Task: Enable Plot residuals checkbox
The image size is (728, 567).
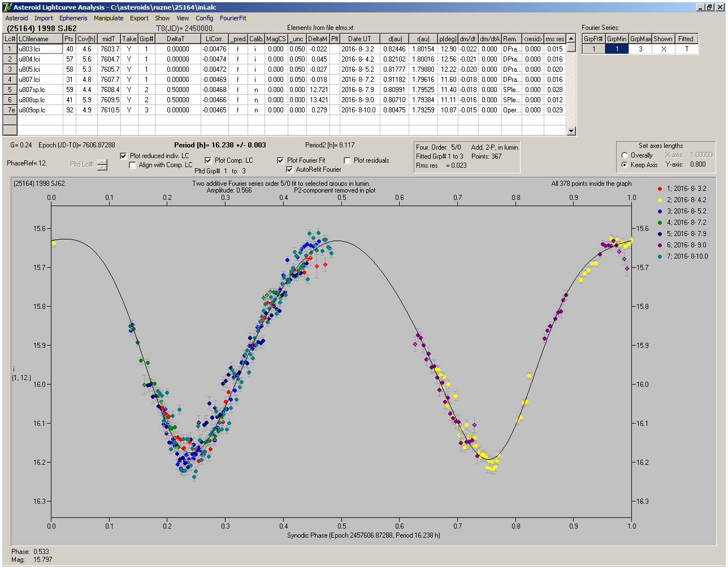Action: tap(347, 160)
